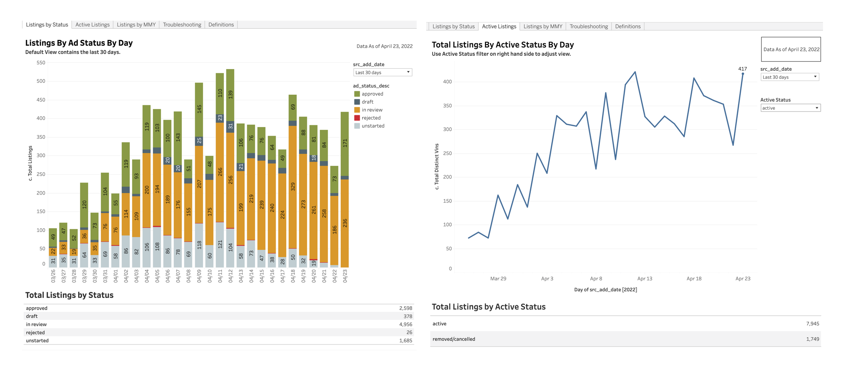Click the 04/09 bar's 145 approved segment
This screenshot has height=375, width=868.
pos(199,110)
